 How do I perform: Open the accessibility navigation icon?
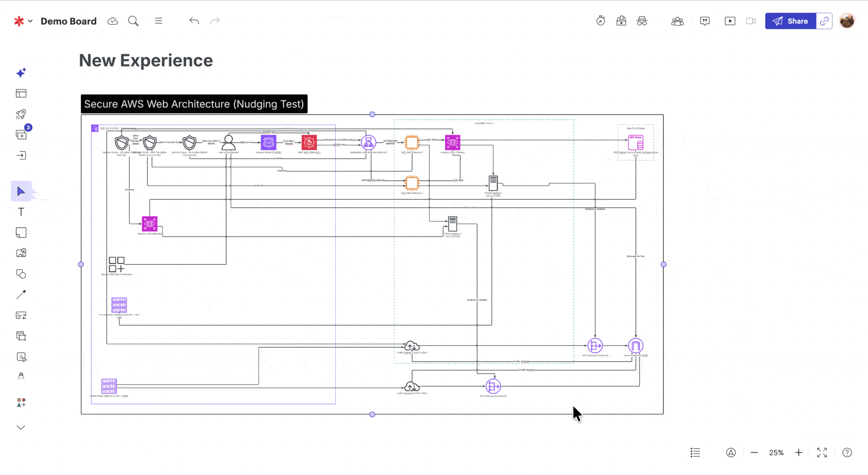(731, 452)
